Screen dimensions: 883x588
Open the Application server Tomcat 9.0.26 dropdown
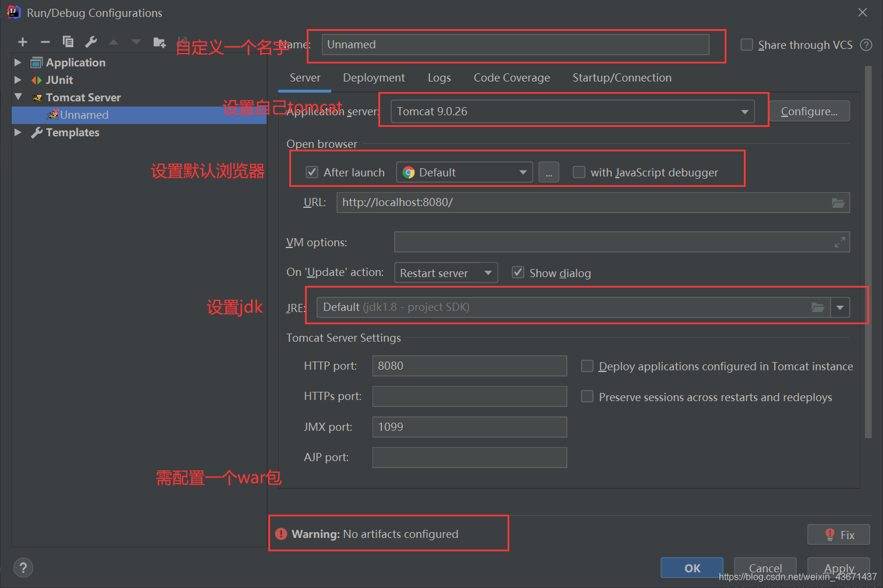click(573, 111)
